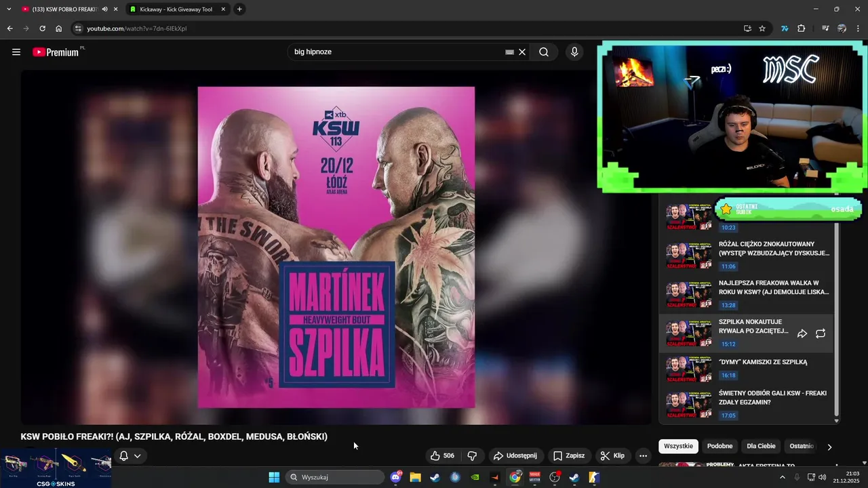Switch to the Kickaway – Kick Giveaway Tool tab
The width and height of the screenshot is (868, 488).
click(x=176, y=9)
